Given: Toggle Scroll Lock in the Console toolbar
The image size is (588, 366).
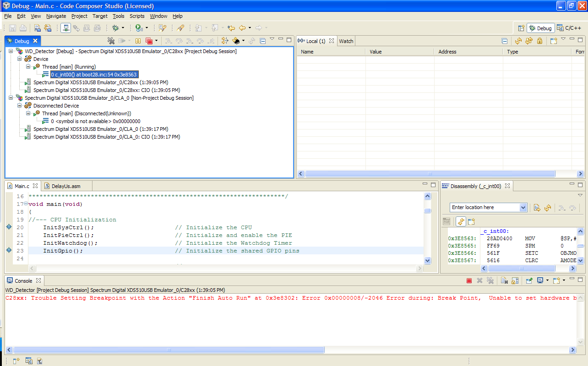Looking at the screenshot, I should (x=515, y=280).
